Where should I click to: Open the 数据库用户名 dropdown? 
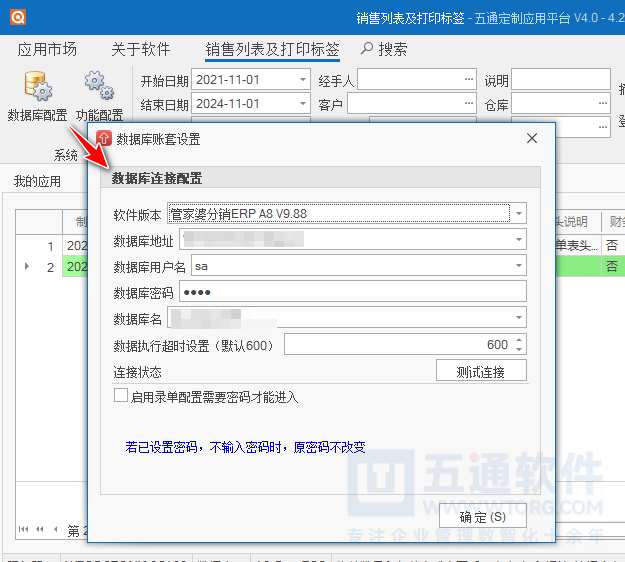(x=519, y=265)
